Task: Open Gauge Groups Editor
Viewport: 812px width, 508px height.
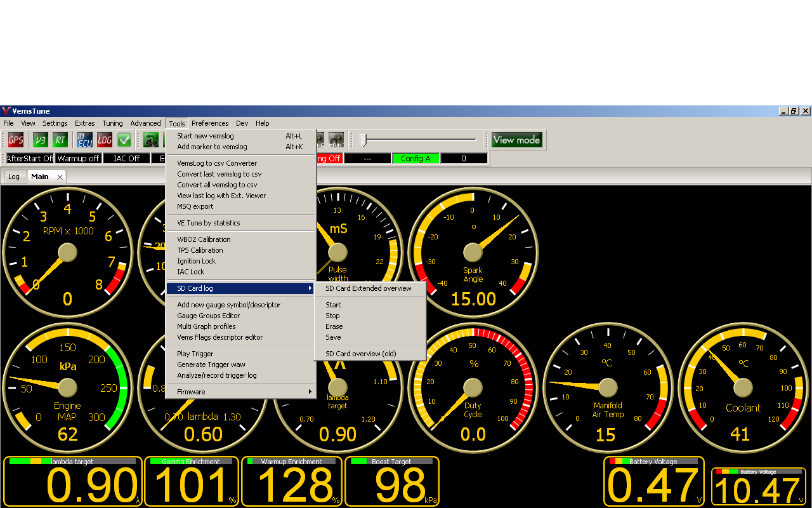Action: tap(241, 316)
